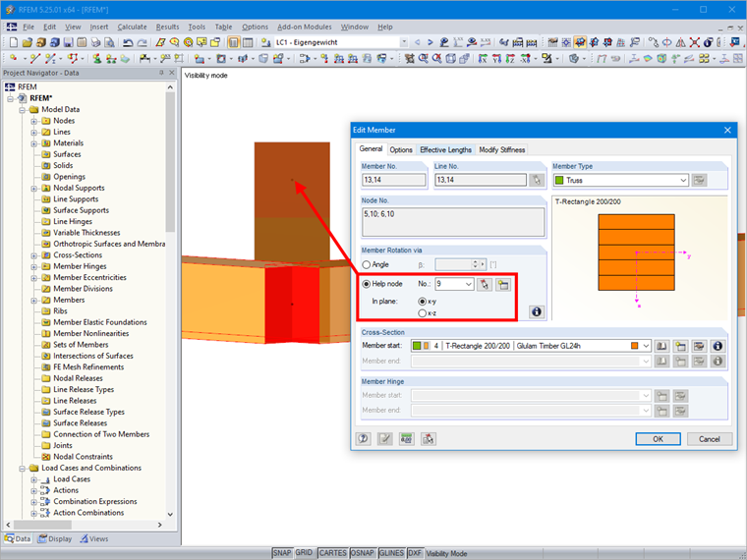Expand Materials tree node
This screenshot has height=560, width=747.
(33, 143)
